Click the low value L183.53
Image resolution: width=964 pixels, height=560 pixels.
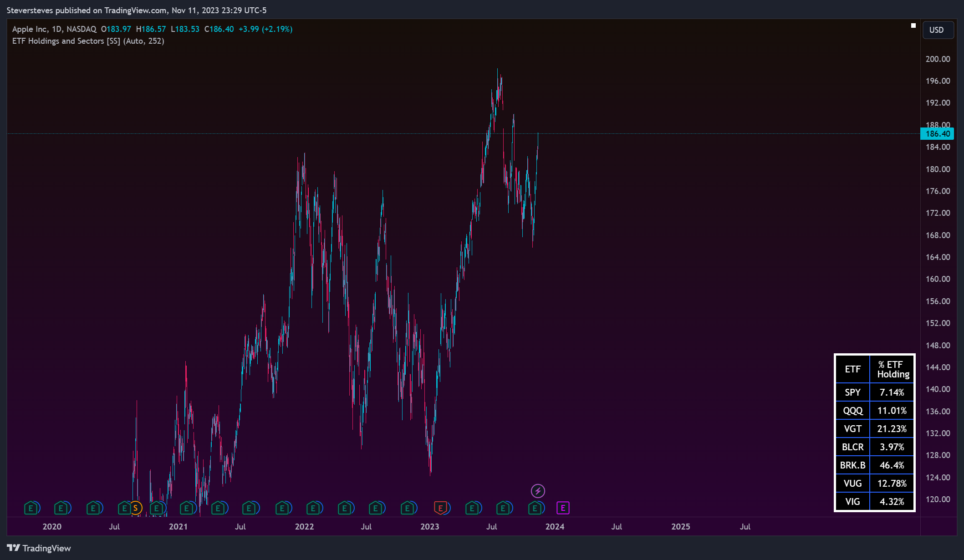click(185, 29)
